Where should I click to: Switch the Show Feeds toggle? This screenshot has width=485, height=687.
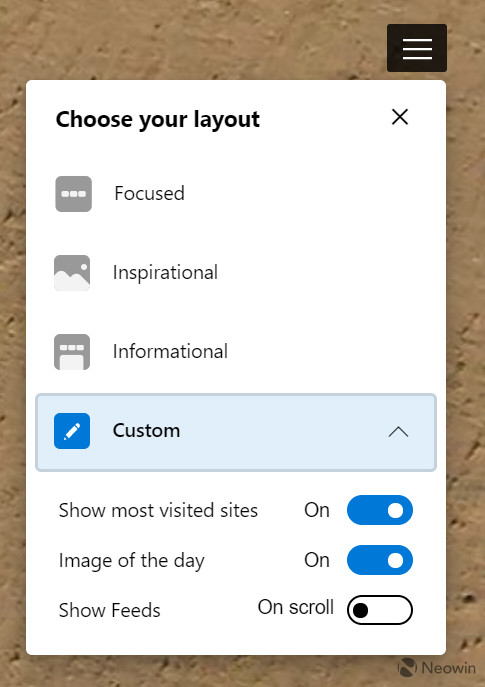(379, 610)
